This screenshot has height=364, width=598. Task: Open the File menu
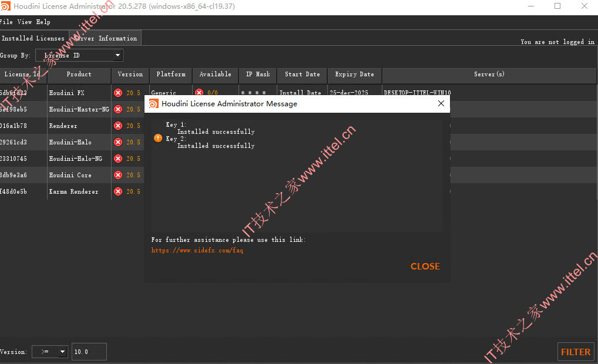click(x=6, y=22)
